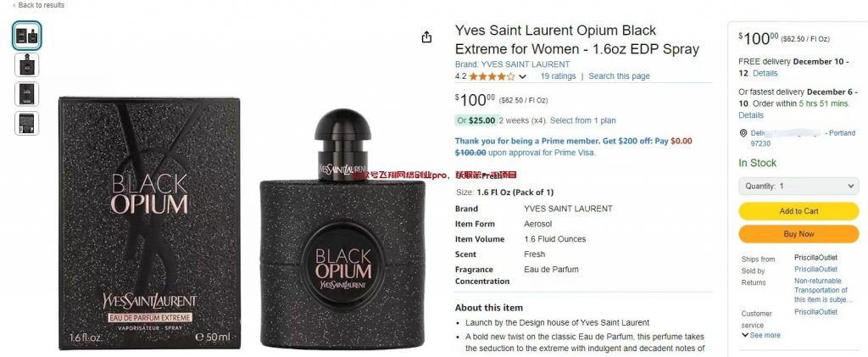Image resolution: width=868 pixels, height=357 pixels.
Task: Select the second product thumbnail
Action: coord(26,64)
